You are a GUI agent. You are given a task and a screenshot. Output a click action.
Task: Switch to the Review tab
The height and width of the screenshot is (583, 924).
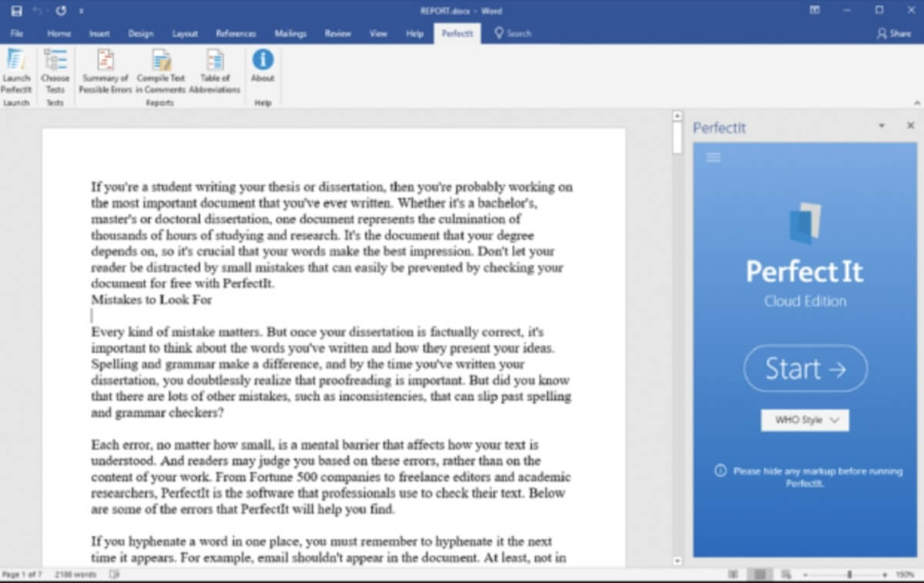[x=338, y=34]
